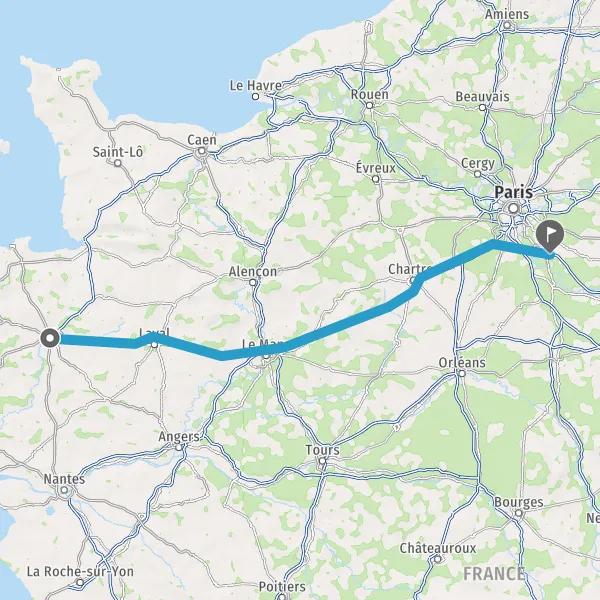Click the FRANCE country label
The image size is (600, 600).
click(x=494, y=574)
